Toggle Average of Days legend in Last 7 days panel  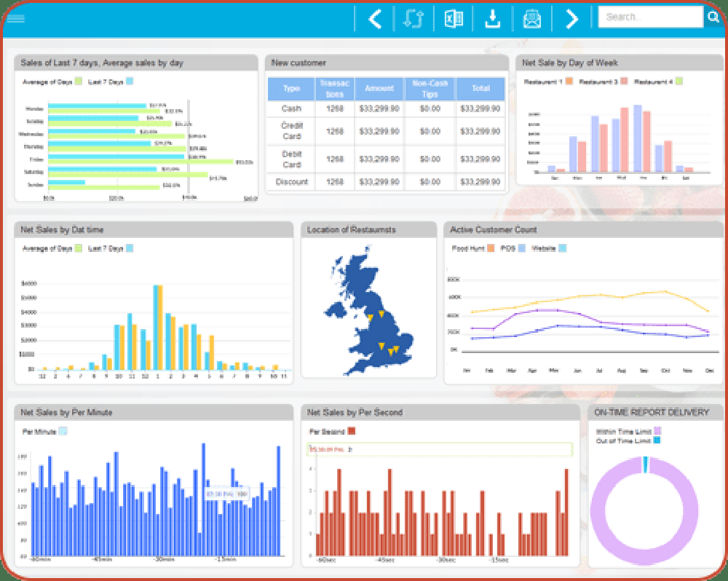(x=79, y=82)
